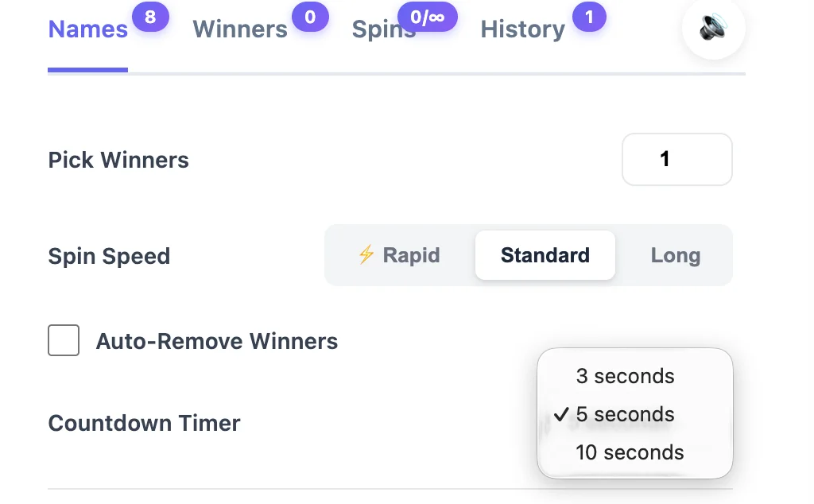The width and height of the screenshot is (814, 504).
Task: Choose 10 seconds countdown timer
Action: click(630, 452)
